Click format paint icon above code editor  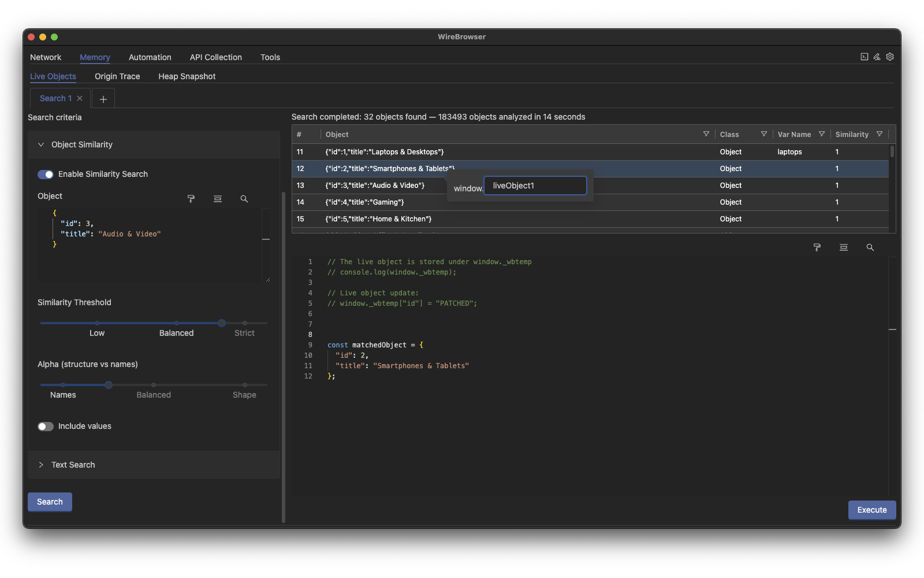click(817, 247)
